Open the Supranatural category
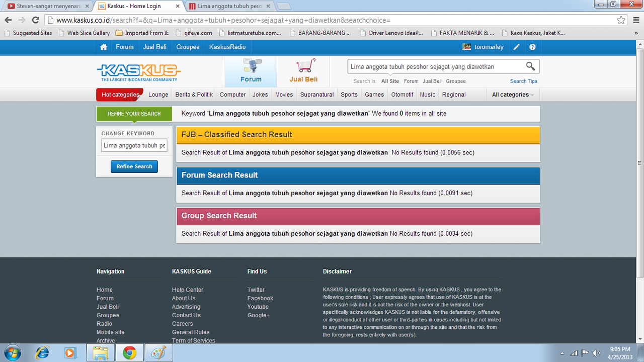The width and height of the screenshot is (644, 362). (317, 95)
